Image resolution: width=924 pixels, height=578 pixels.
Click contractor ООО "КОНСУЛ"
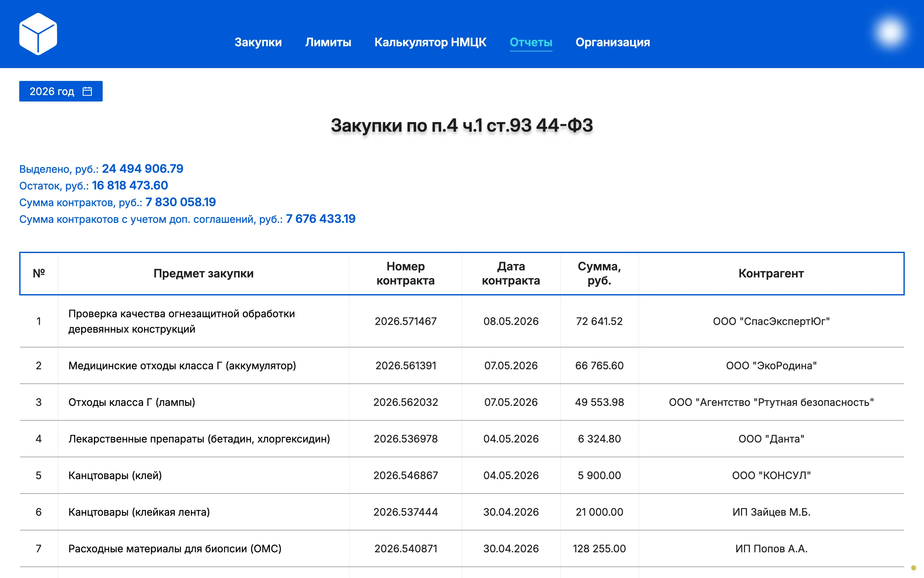click(x=771, y=476)
